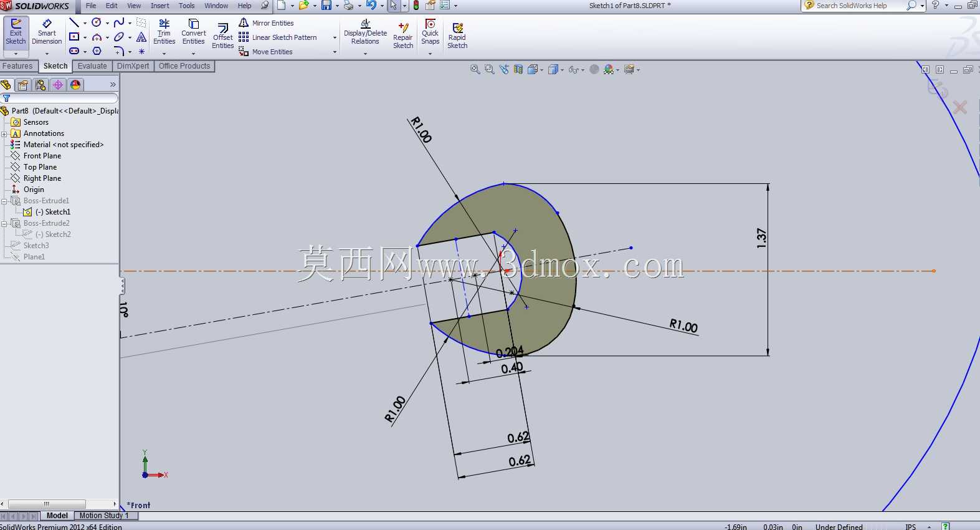Click the Quick Snaps tool

[430, 32]
